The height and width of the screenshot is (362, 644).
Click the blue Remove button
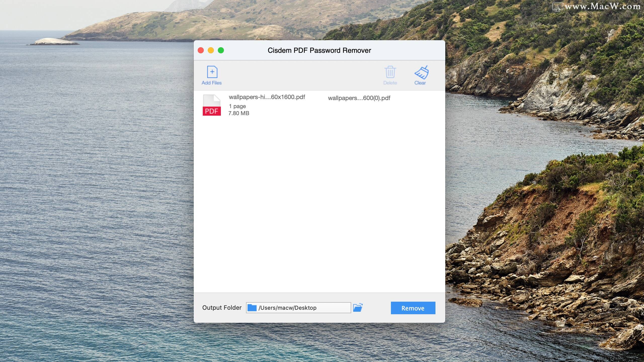click(413, 308)
